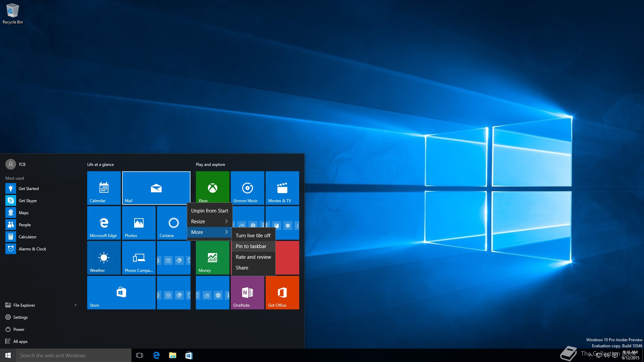Expand the Resize submenu
This screenshot has height=362, width=644.
click(x=210, y=221)
